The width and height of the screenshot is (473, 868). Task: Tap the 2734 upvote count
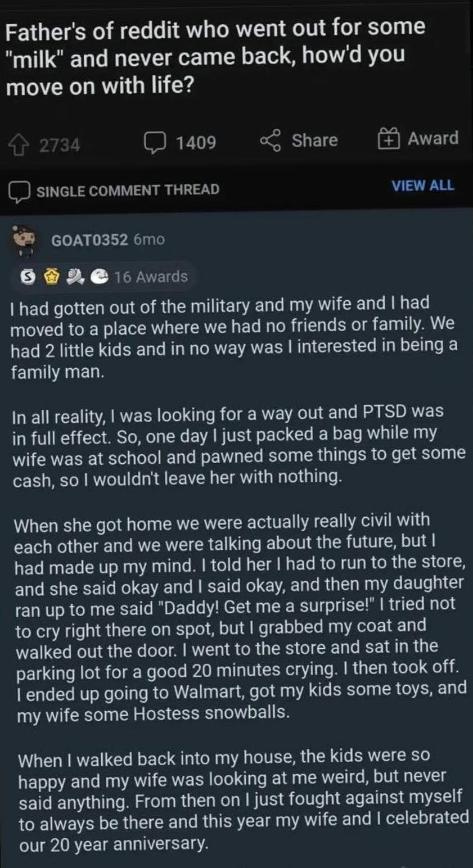(x=60, y=146)
